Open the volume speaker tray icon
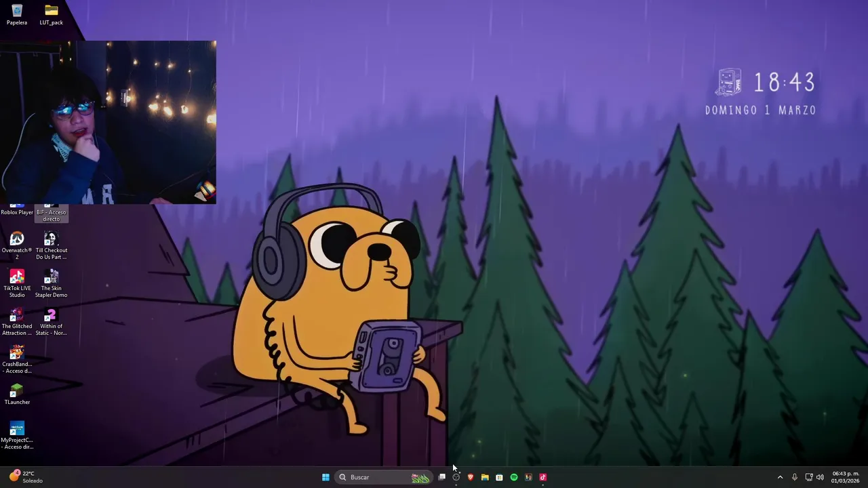The image size is (868, 488). coord(820,477)
